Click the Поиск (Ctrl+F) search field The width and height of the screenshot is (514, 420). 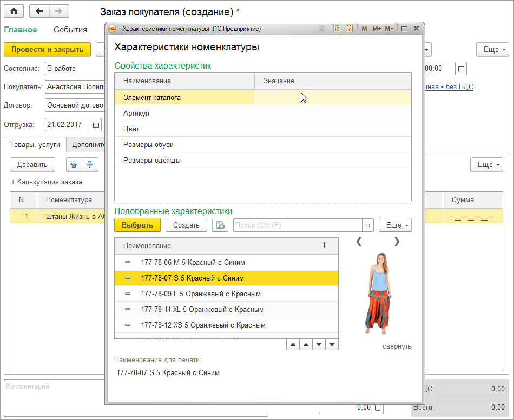click(297, 225)
